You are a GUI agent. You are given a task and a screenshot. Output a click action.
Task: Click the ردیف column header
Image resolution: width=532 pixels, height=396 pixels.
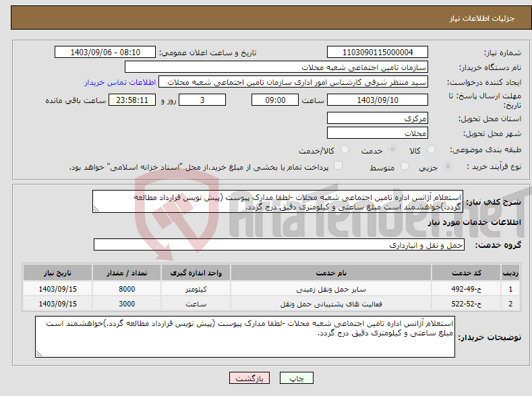510,273
